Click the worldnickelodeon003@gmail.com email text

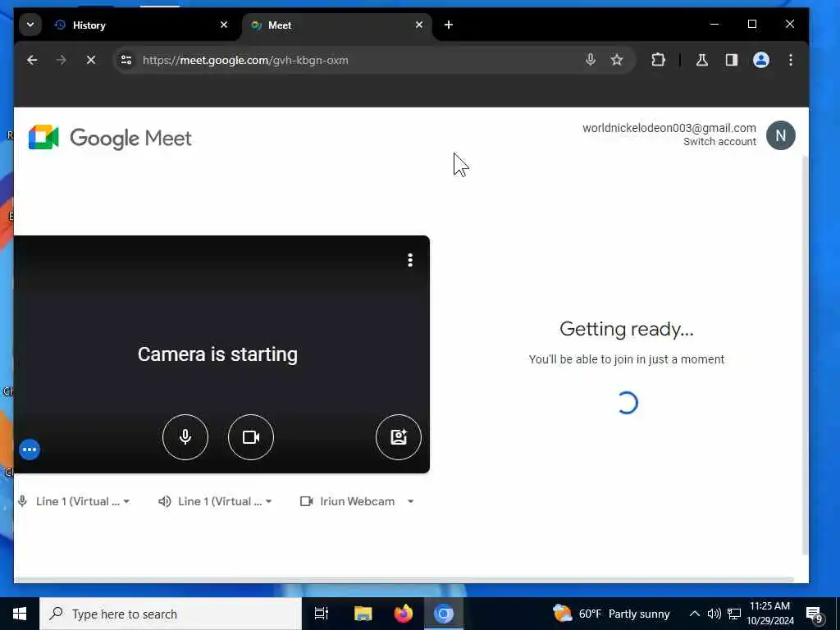tap(669, 128)
